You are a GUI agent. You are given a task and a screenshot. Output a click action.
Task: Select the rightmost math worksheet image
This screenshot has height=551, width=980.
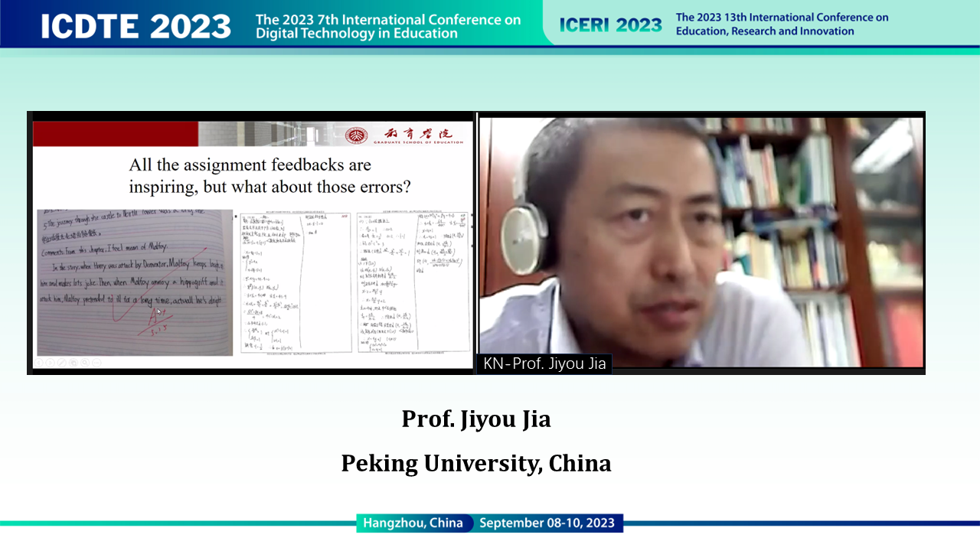point(413,282)
